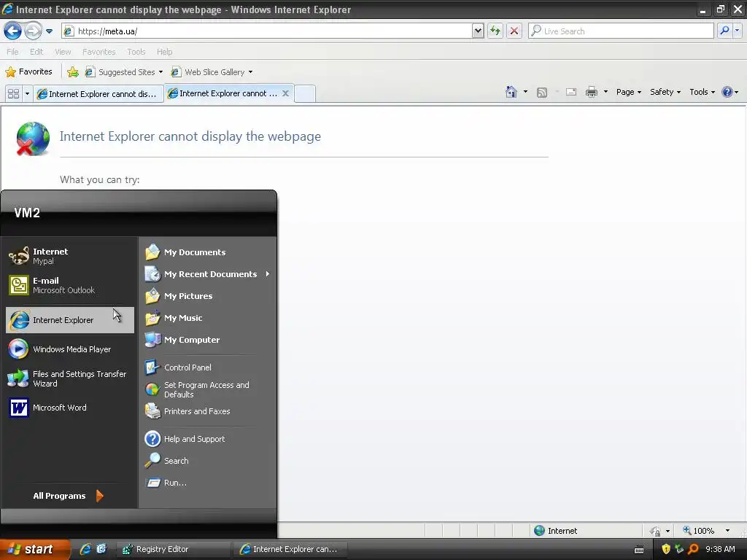Open Files and Settings Transfer Wizard

[70, 378]
